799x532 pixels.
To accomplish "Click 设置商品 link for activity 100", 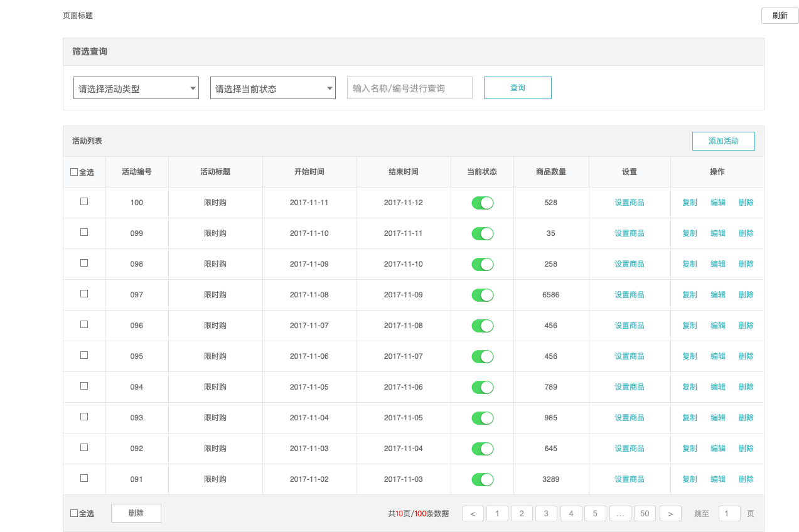I will 629,203.
